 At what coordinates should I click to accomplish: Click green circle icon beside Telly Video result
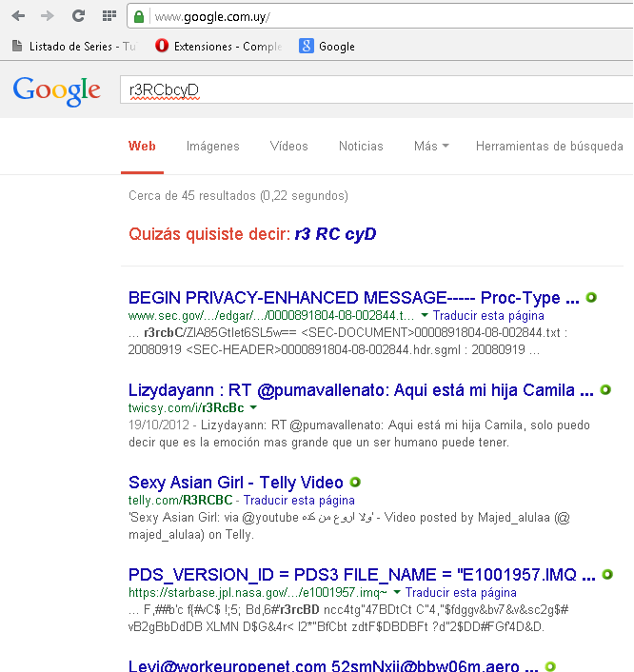[x=355, y=483]
